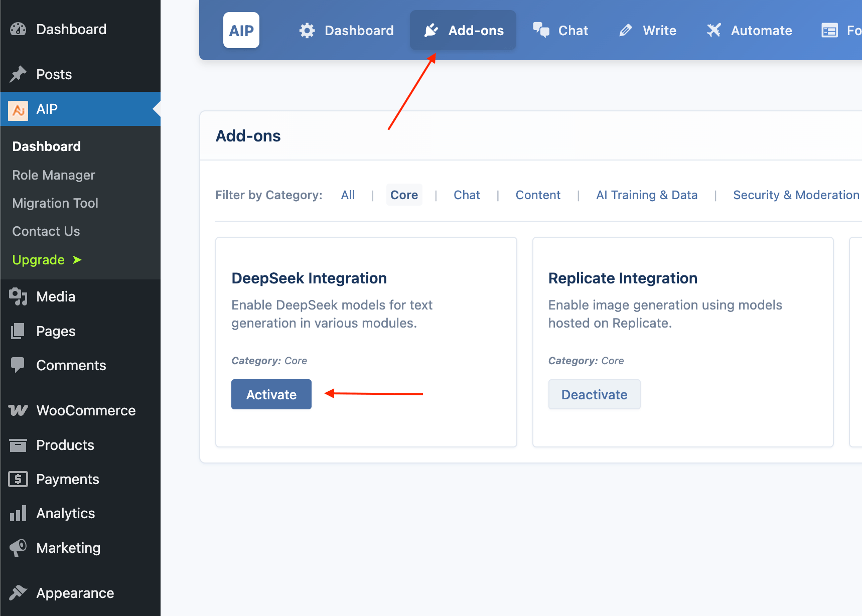
Task: Click DeepSeek Integration card title
Action: point(309,278)
